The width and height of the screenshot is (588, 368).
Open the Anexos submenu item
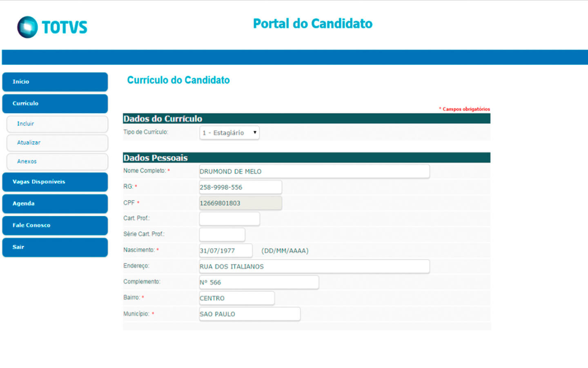[x=57, y=162]
